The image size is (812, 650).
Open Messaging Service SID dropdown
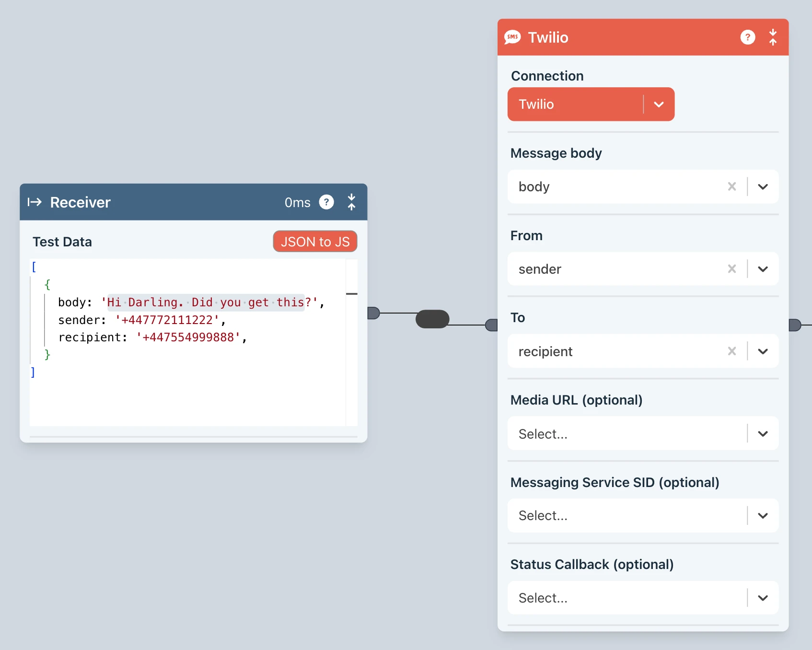point(763,516)
